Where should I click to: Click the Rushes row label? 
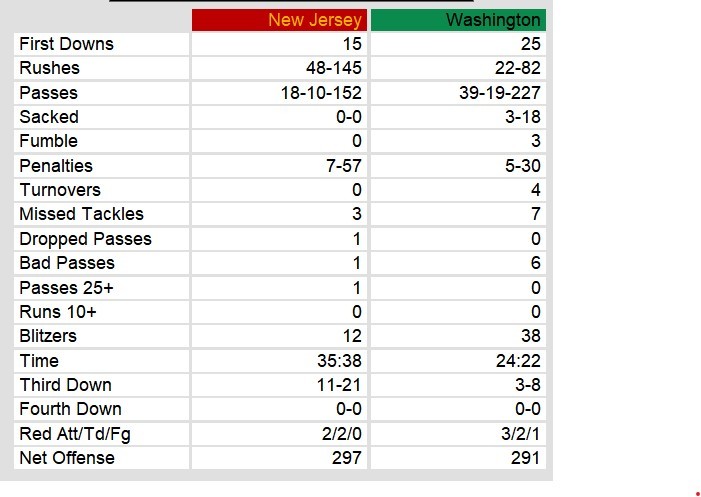[x=50, y=68]
